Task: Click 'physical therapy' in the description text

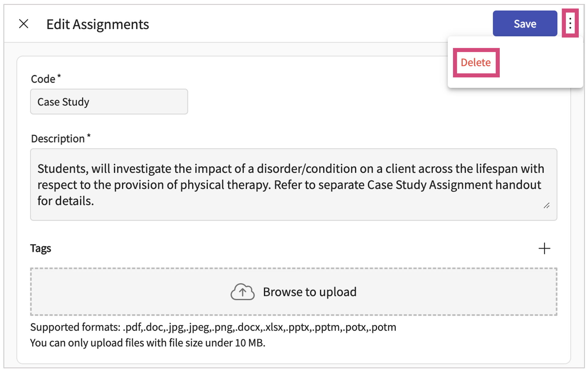Action: 225,185
